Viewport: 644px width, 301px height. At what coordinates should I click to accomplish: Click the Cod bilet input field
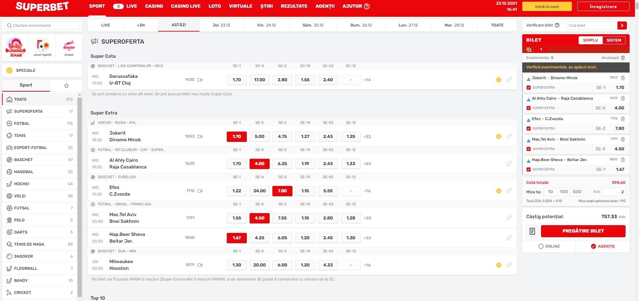point(592,26)
